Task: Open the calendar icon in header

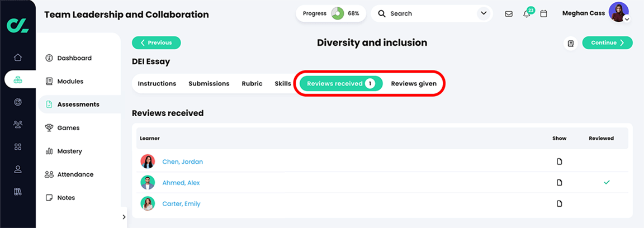Action: [x=543, y=14]
